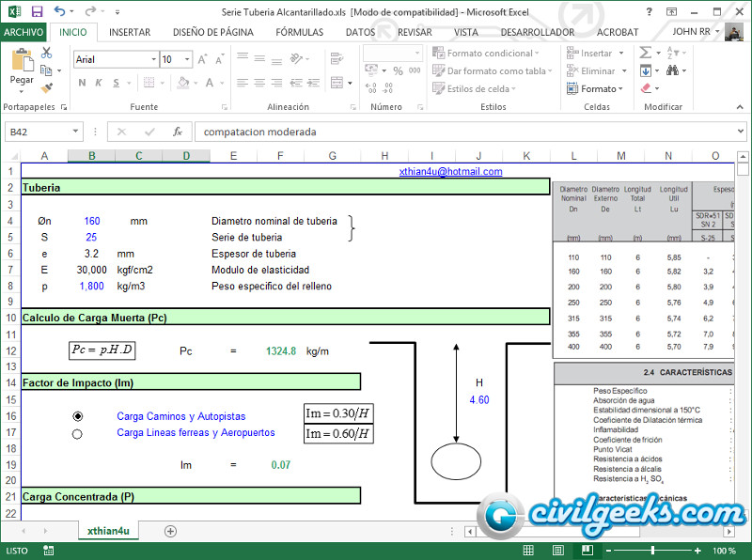Click the AutoSum sigma icon
The width and height of the screenshot is (752, 560).
coord(646,54)
